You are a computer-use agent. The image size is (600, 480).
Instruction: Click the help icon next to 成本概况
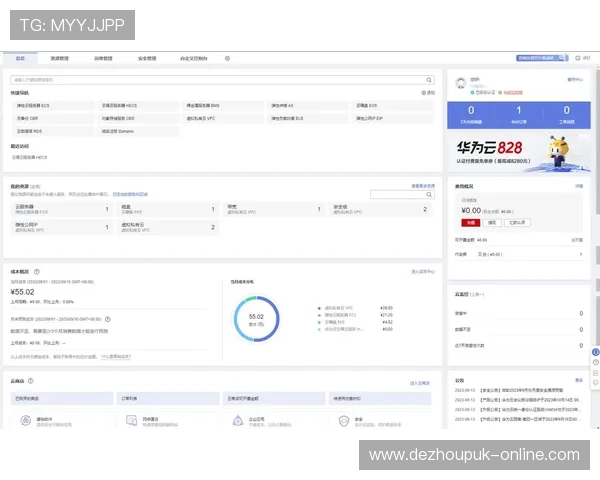click(37, 271)
